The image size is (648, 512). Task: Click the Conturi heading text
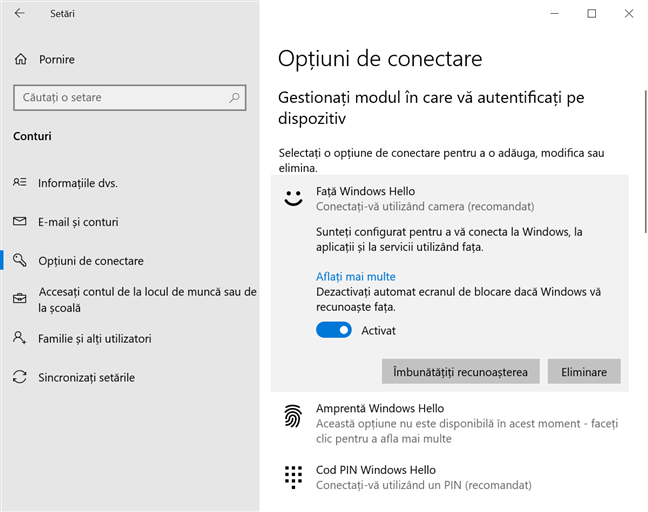[32, 136]
